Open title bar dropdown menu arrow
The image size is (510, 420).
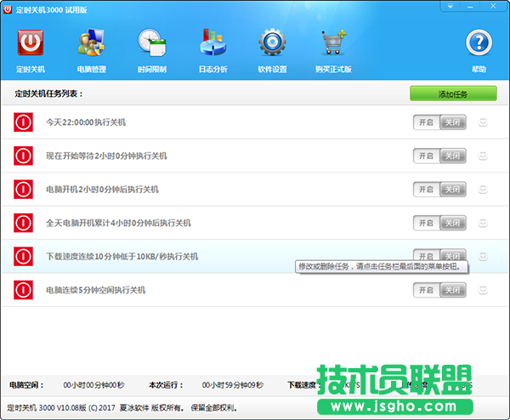click(x=450, y=6)
